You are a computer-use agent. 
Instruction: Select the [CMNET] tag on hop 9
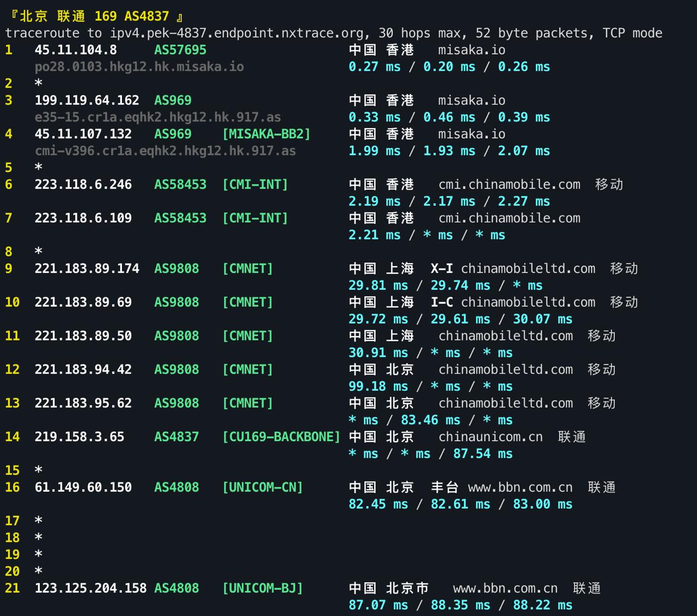point(248,268)
